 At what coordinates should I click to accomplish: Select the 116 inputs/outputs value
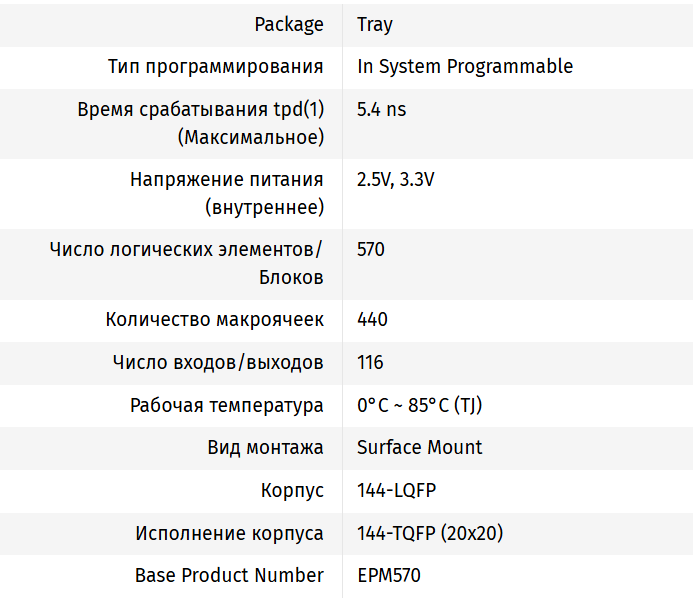[370, 363]
